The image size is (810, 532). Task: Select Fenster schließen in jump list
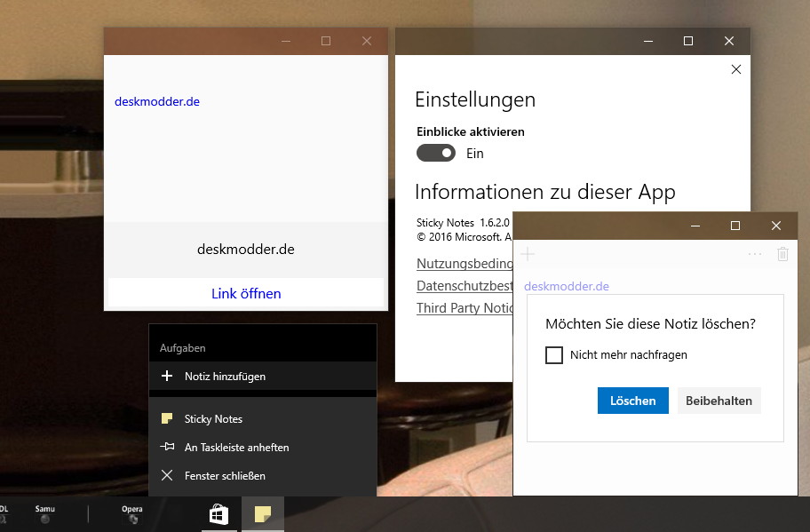262,476
